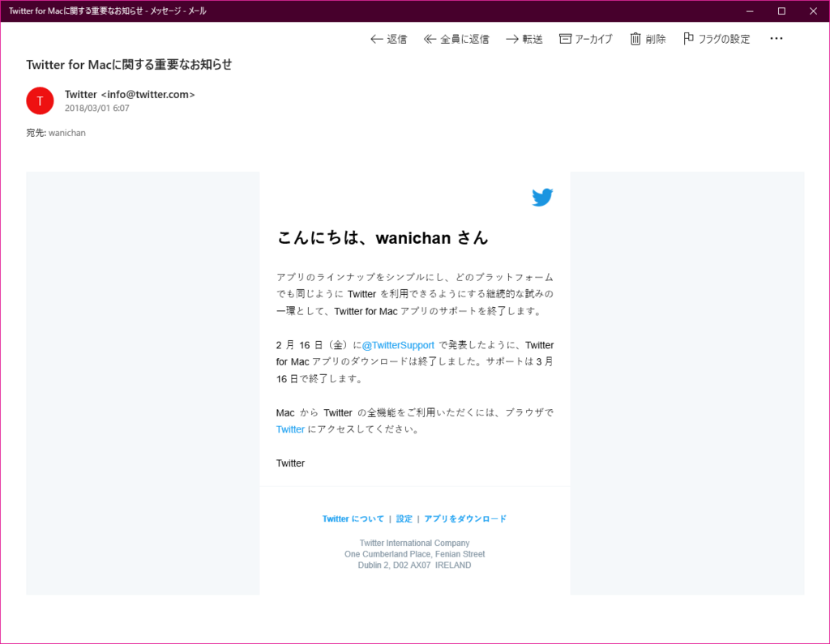Click the date 2018/03/01 6:07
Screen dimensions: 830x644
coord(97,108)
